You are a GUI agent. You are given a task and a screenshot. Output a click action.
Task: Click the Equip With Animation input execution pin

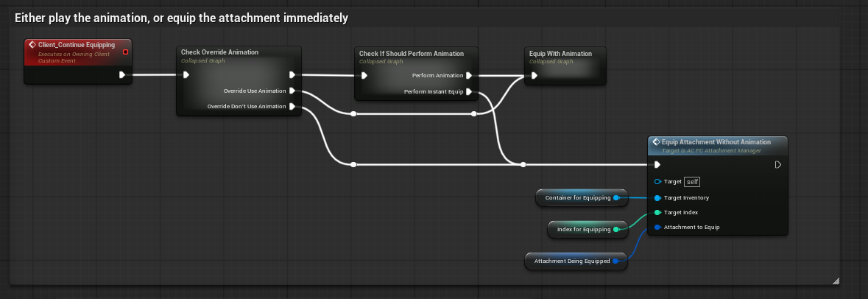[x=533, y=75]
